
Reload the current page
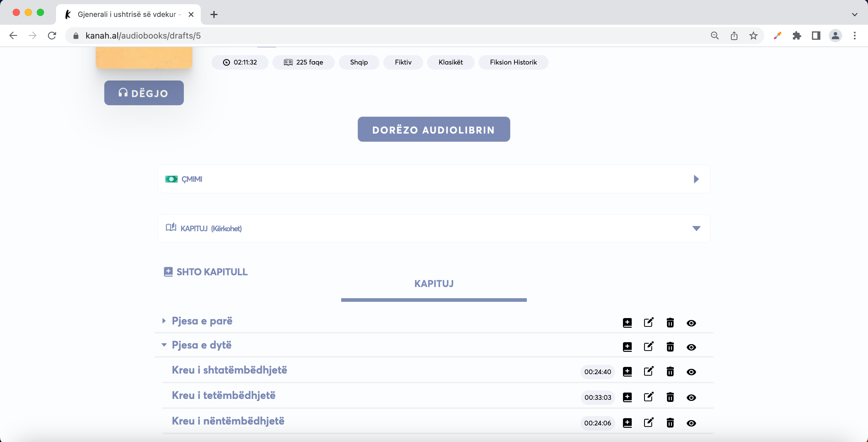(x=52, y=35)
